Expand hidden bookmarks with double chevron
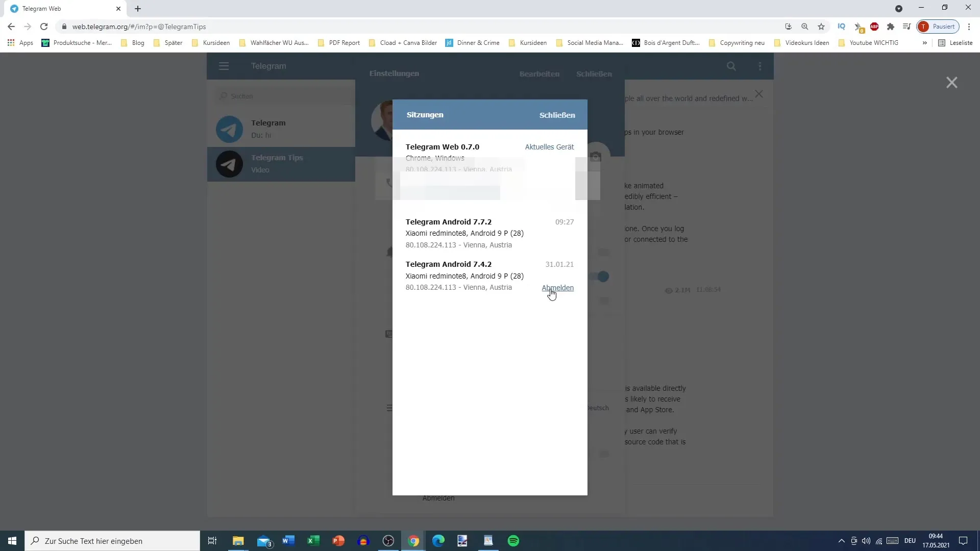 (x=924, y=43)
